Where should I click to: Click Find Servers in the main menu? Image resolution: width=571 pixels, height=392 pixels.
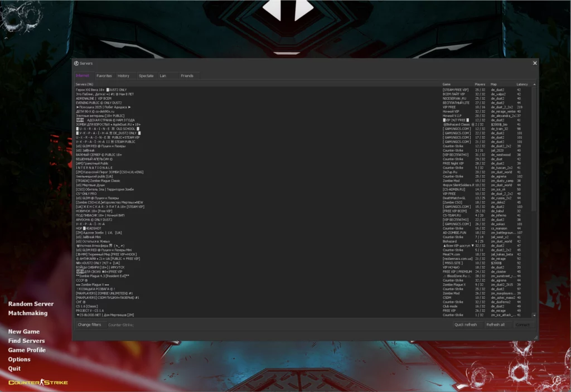pos(27,341)
